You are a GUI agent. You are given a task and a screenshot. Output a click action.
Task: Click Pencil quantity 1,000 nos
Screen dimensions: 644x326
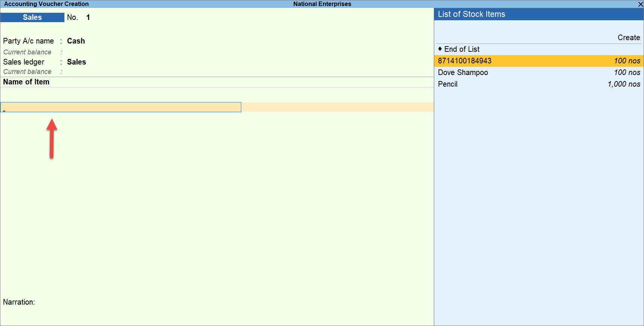point(624,84)
